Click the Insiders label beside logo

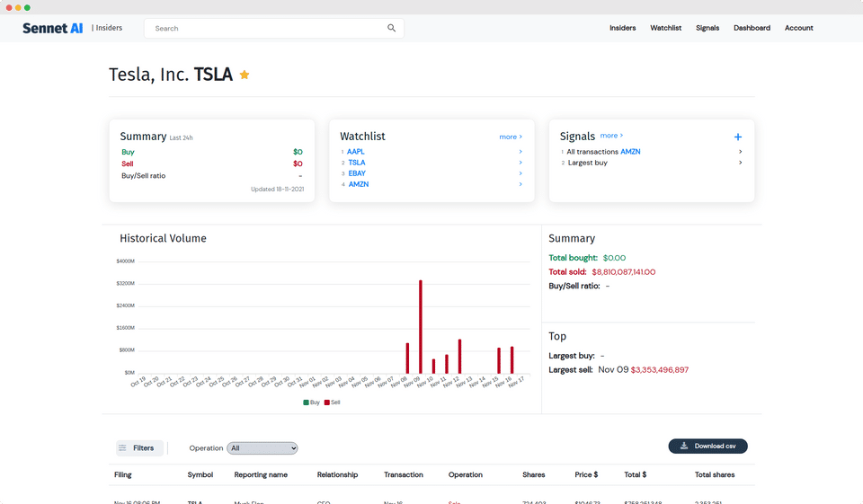tap(109, 28)
